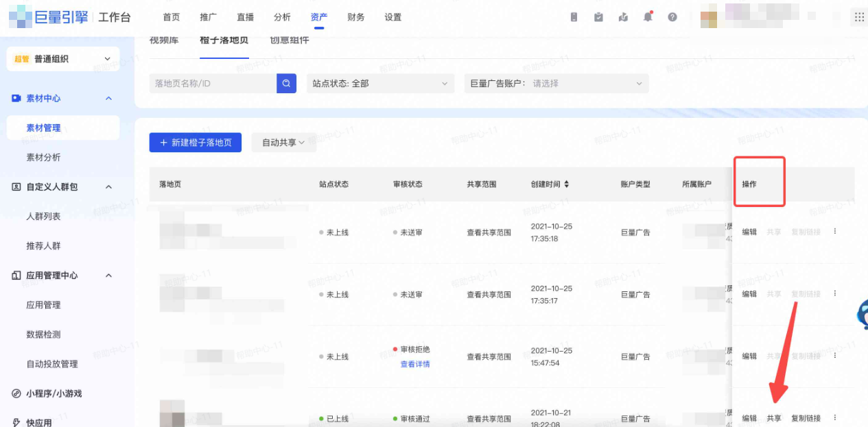The height and width of the screenshot is (427, 868).
Task: Collapse the 应用管理中心 sidebar section
Action: click(x=108, y=276)
